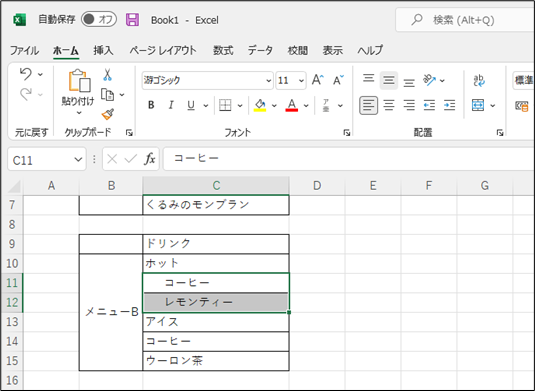Open the 表示 tab
This screenshot has width=535, height=391.
[333, 50]
